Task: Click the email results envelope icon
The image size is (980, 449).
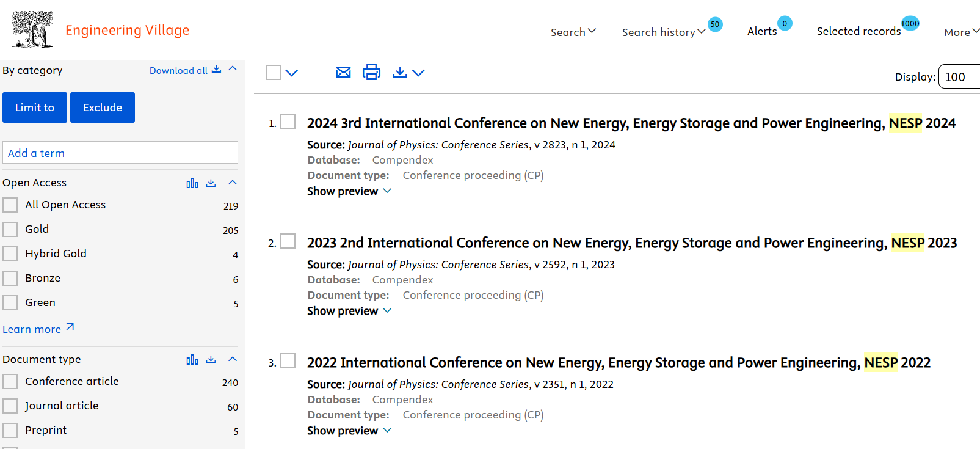Action: (x=343, y=73)
